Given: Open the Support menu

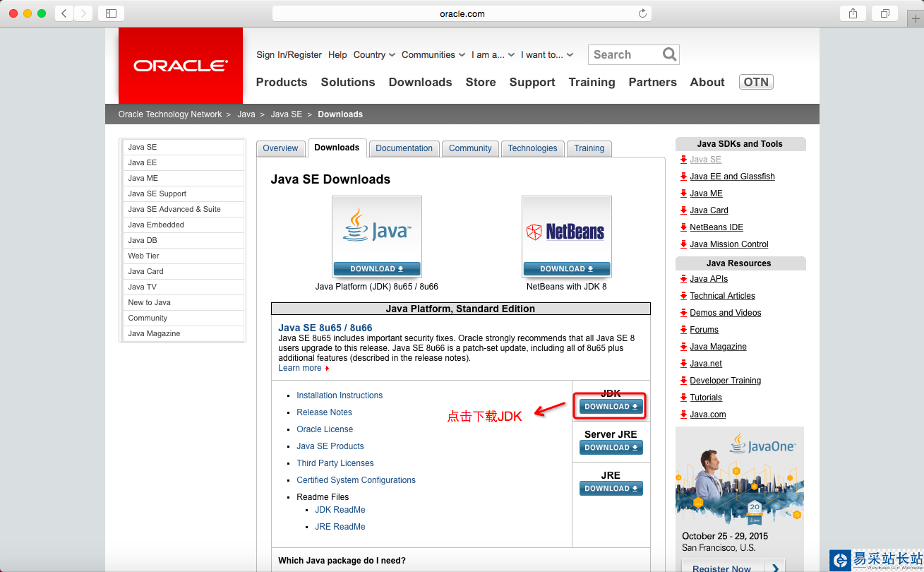Looking at the screenshot, I should [x=532, y=82].
